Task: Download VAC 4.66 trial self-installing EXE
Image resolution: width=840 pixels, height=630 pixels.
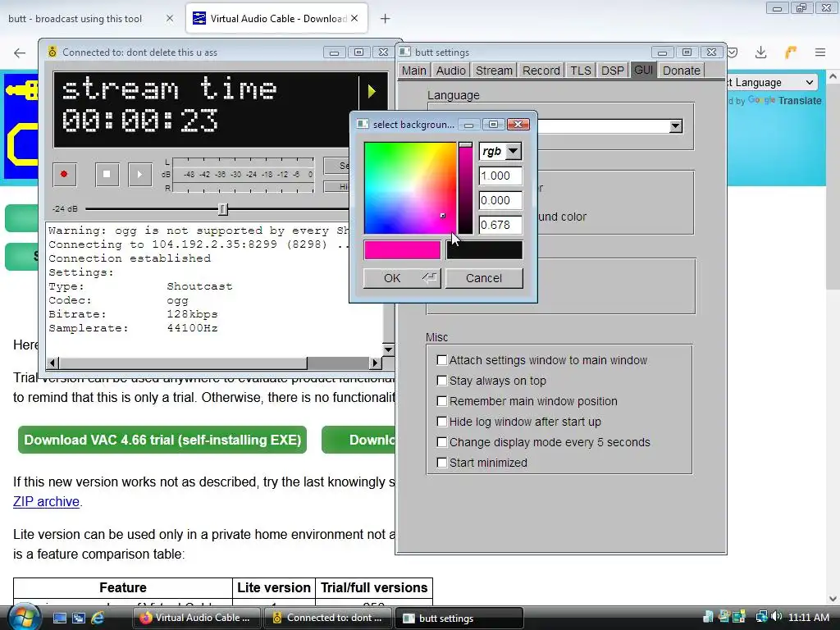Action: pos(162,440)
